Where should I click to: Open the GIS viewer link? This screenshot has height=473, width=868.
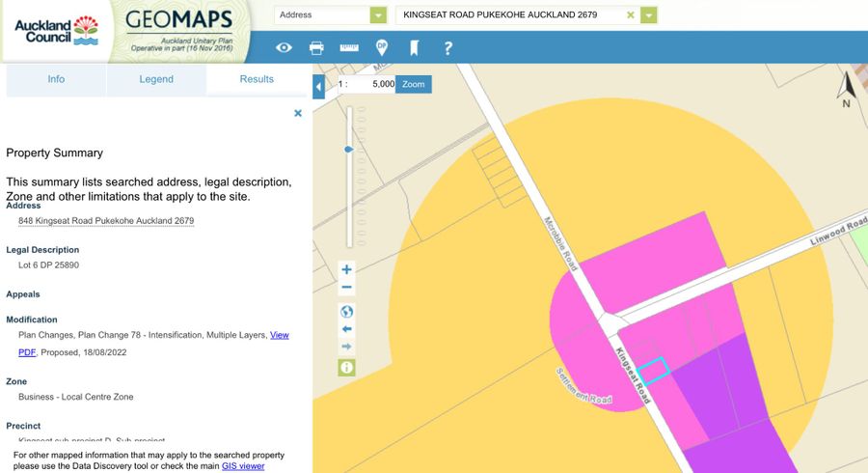(243, 466)
